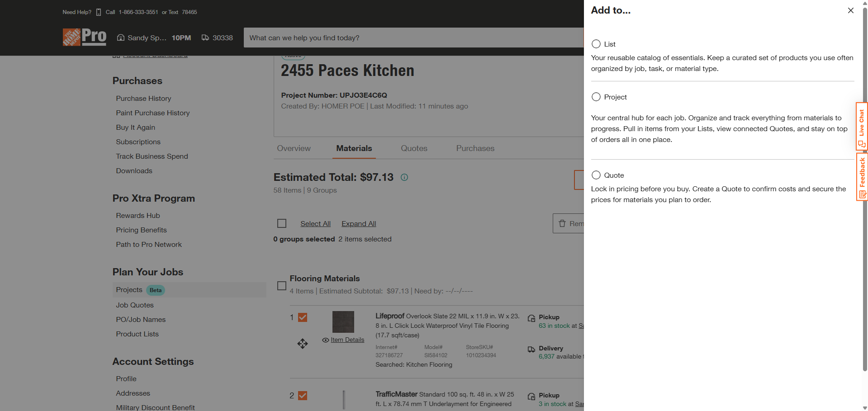The width and height of the screenshot is (868, 411).
Task: Click the move arrows icon for item 1
Action: (303, 344)
